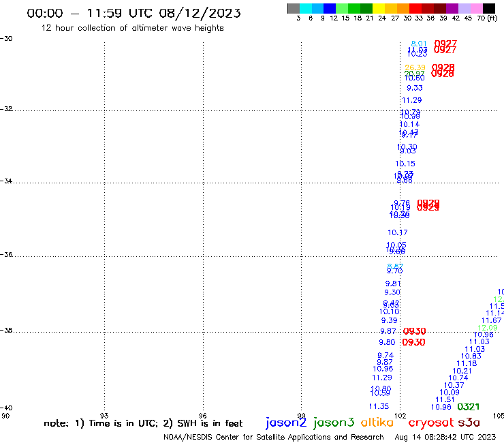Click the '00:00 – 11:59 UTC 08/12/2023' title
Viewport: 504px width, 443px height.
tap(133, 13)
